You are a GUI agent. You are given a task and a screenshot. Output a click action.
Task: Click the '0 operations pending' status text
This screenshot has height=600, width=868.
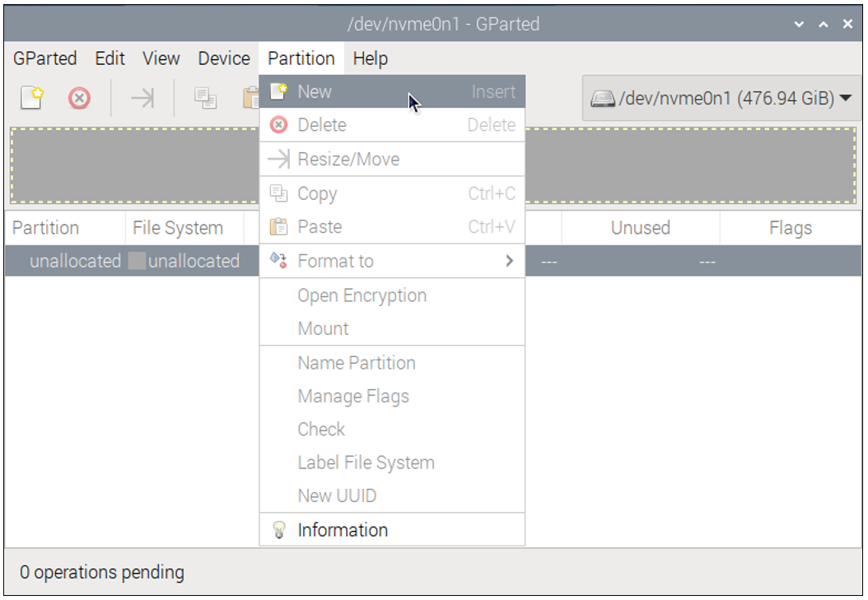pyautogui.click(x=102, y=572)
